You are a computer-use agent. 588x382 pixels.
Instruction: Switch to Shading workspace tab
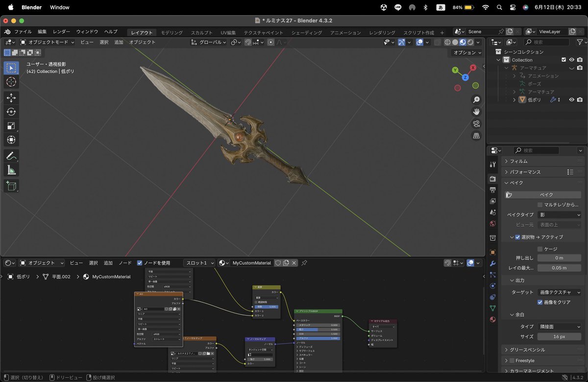[307, 33]
